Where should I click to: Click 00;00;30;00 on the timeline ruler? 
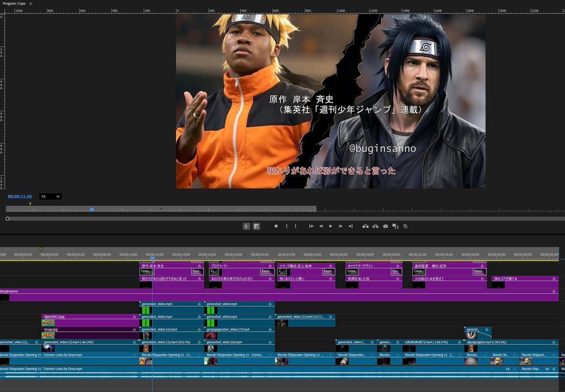click(392, 255)
